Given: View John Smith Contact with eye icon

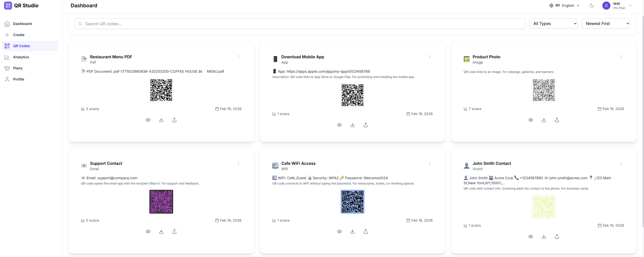Looking at the screenshot, I should (531, 237).
